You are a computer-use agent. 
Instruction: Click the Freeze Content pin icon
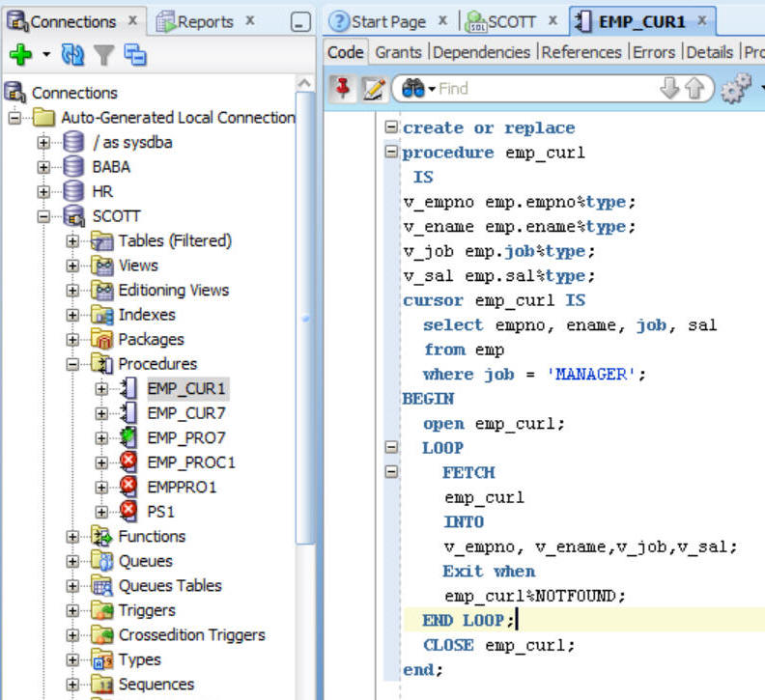click(x=343, y=89)
